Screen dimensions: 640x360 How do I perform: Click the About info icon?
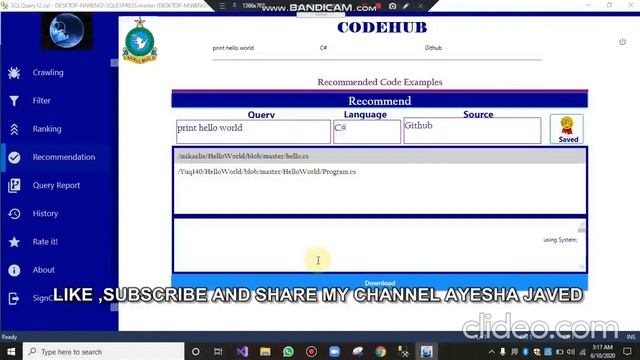tap(14, 270)
